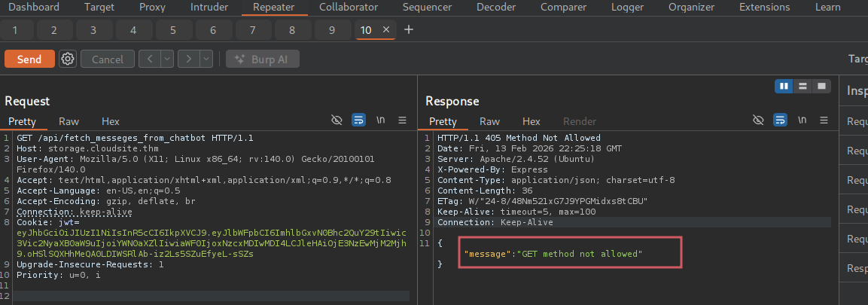868x305 pixels.
Task: Switch to the Intruder tab
Action: click(x=209, y=8)
